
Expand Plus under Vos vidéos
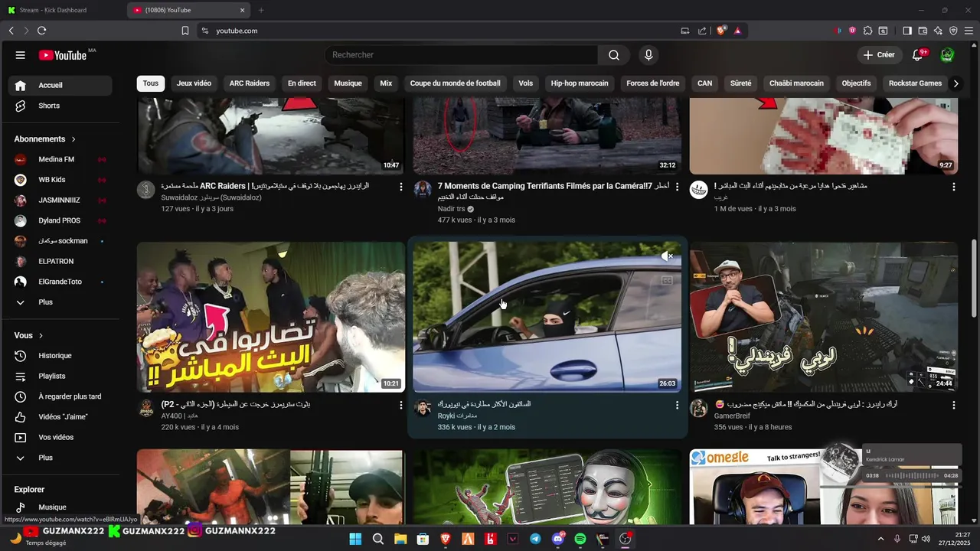60,458
